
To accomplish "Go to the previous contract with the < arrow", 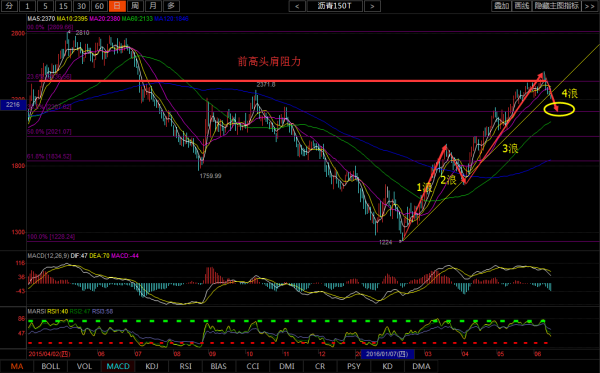I will (297, 6).
